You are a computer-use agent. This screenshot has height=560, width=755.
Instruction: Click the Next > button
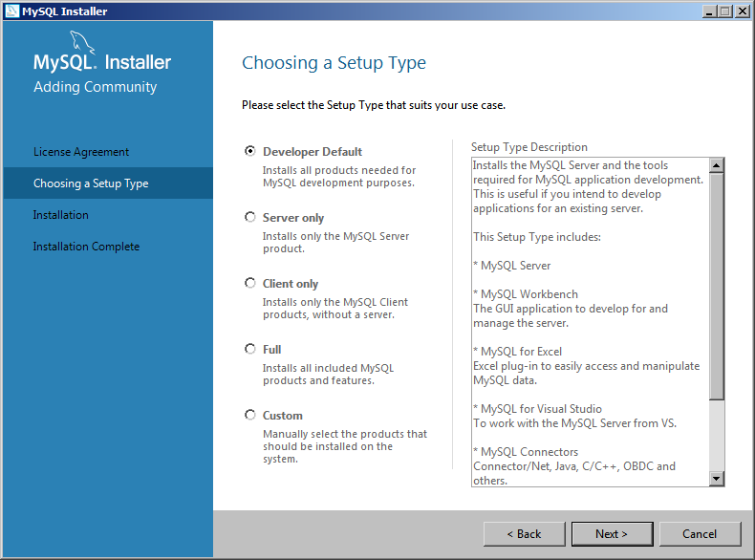click(612, 534)
